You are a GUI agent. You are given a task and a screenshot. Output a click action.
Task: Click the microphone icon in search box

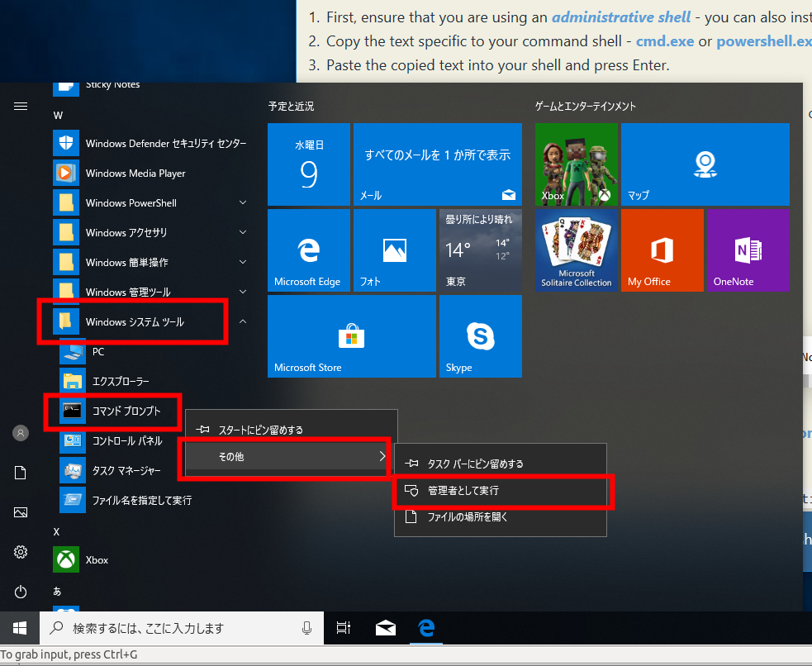click(306, 628)
